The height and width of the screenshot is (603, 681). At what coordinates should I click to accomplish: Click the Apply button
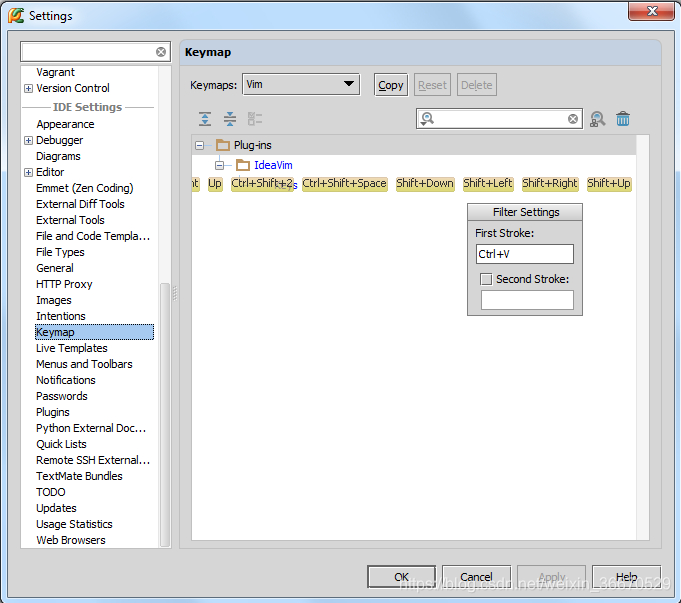pyautogui.click(x=552, y=576)
